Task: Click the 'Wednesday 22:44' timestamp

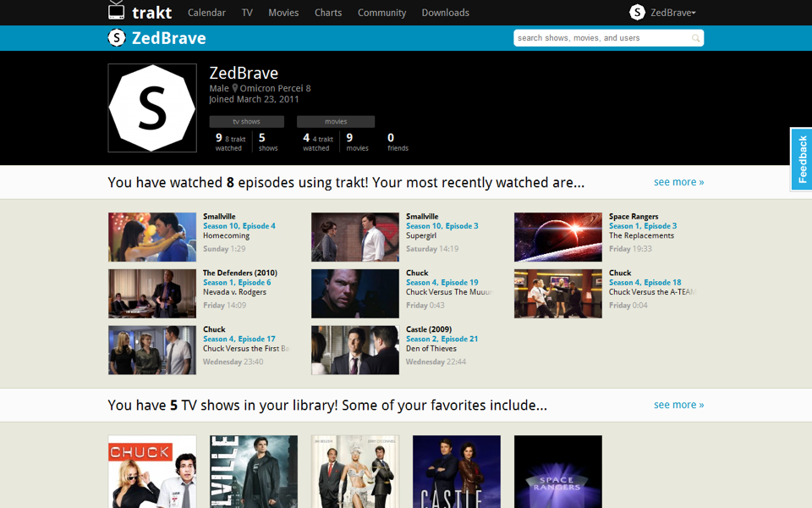Action: point(436,362)
